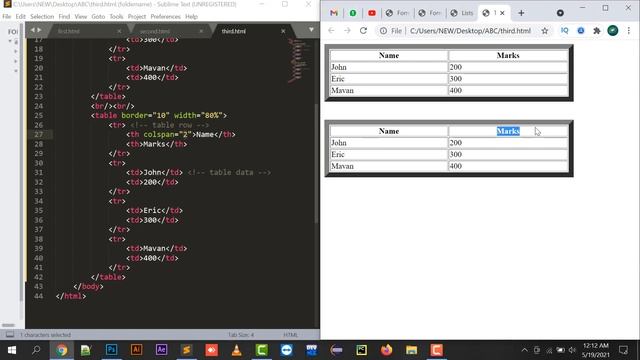
Task: Open Sublime Find menu
Action: click(64, 17)
